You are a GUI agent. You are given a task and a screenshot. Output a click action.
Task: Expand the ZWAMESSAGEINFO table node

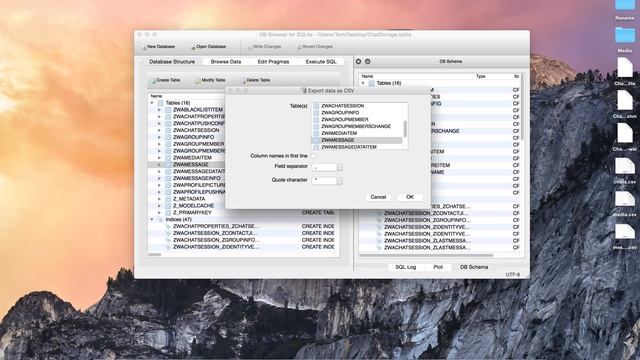coord(160,178)
